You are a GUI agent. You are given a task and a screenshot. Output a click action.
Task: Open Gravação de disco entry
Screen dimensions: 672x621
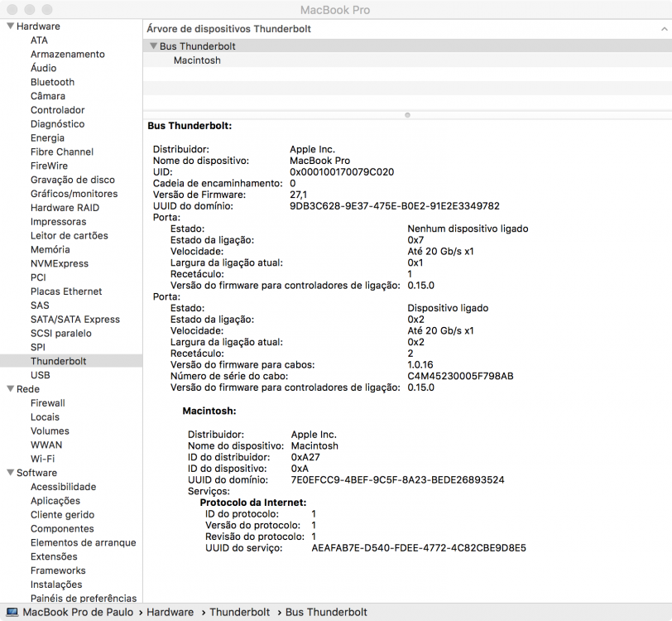pyautogui.click(x=73, y=180)
